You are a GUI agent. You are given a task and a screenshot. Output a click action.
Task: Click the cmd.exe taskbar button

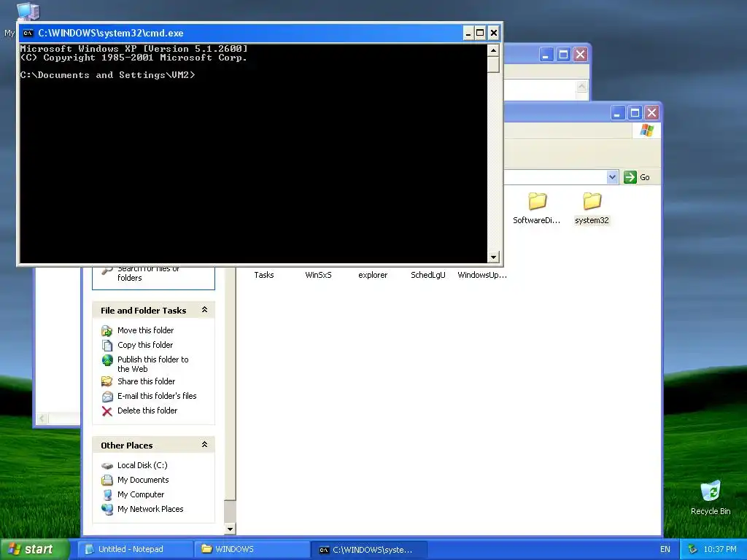click(369, 549)
